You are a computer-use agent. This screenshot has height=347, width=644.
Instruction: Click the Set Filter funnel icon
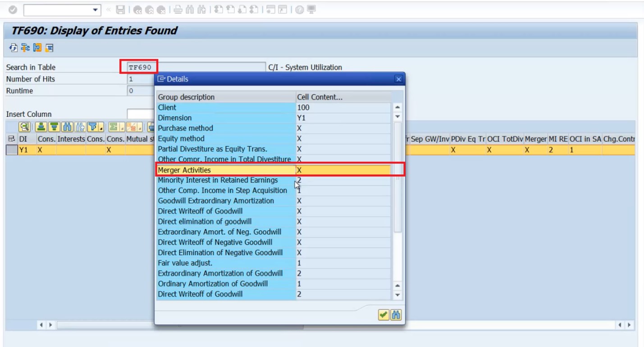pyautogui.click(x=93, y=127)
